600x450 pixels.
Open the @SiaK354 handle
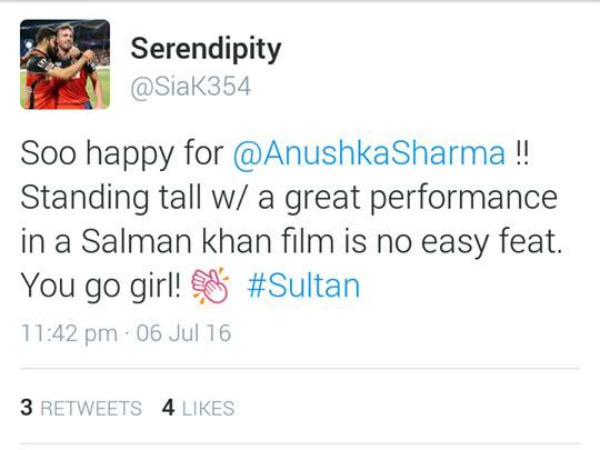tap(191, 87)
